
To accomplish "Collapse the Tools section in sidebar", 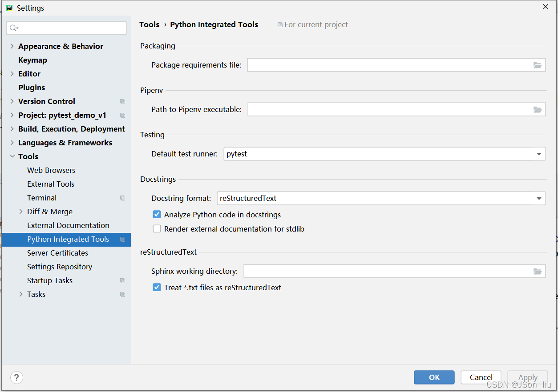I will coord(12,156).
